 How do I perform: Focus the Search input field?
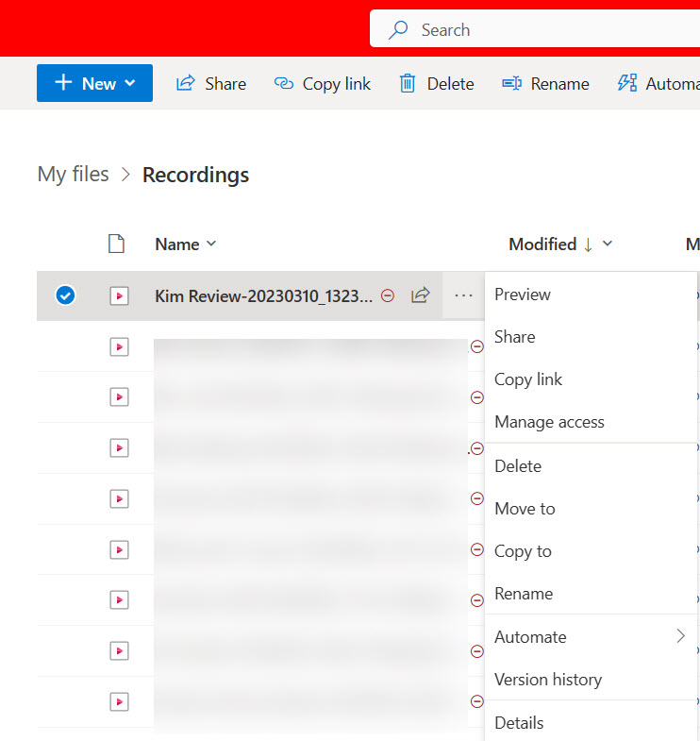point(535,29)
